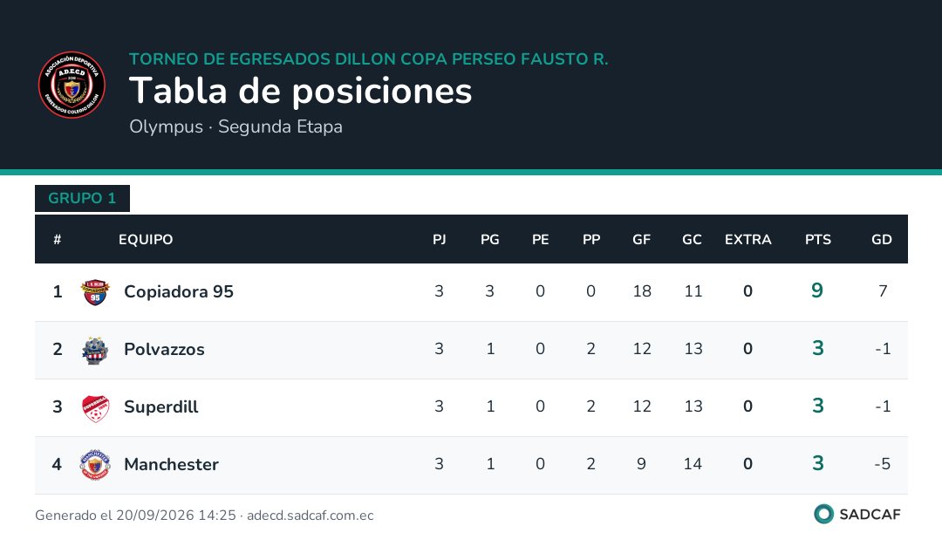Click the Polvazzos team crest

tap(95, 350)
